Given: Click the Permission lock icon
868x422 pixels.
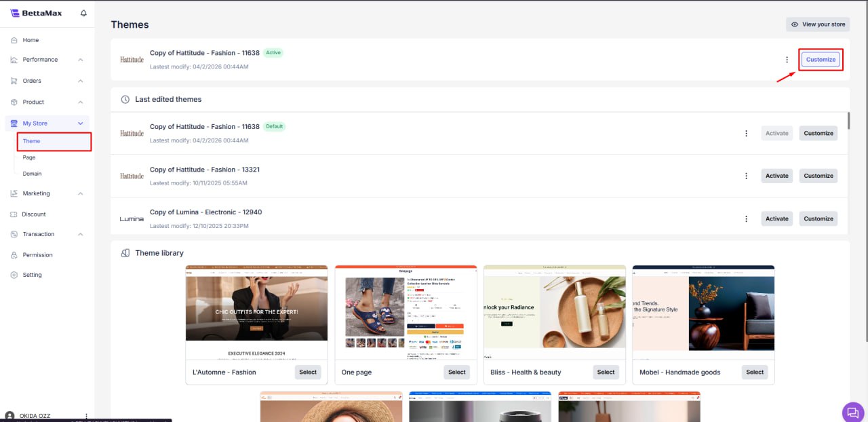Looking at the screenshot, I should tap(14, 255).
